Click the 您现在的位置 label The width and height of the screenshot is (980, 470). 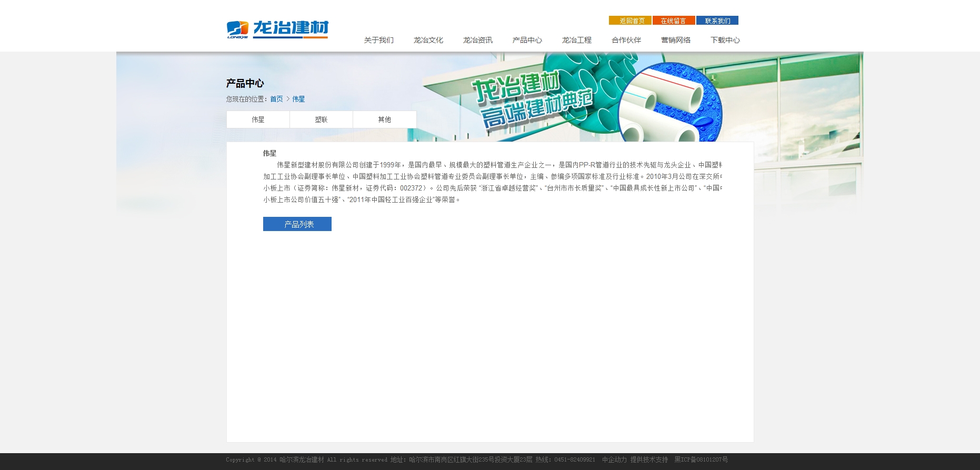point(247,99)
